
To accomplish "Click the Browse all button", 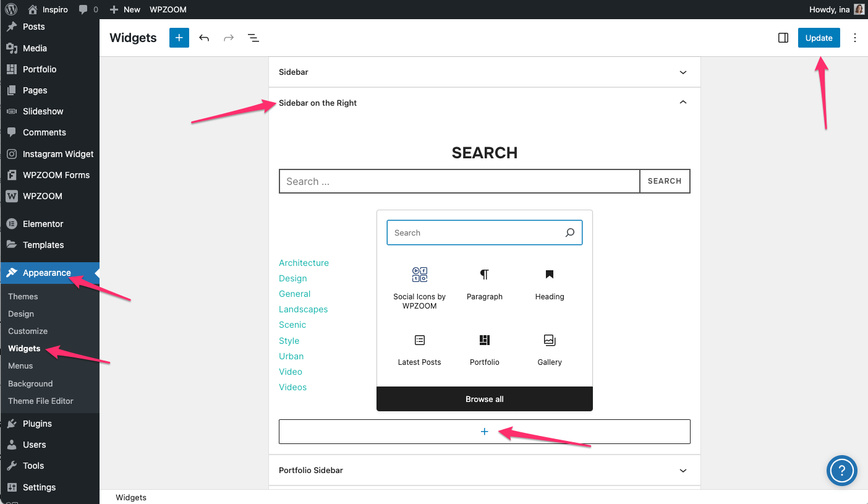I will (484, 399).
